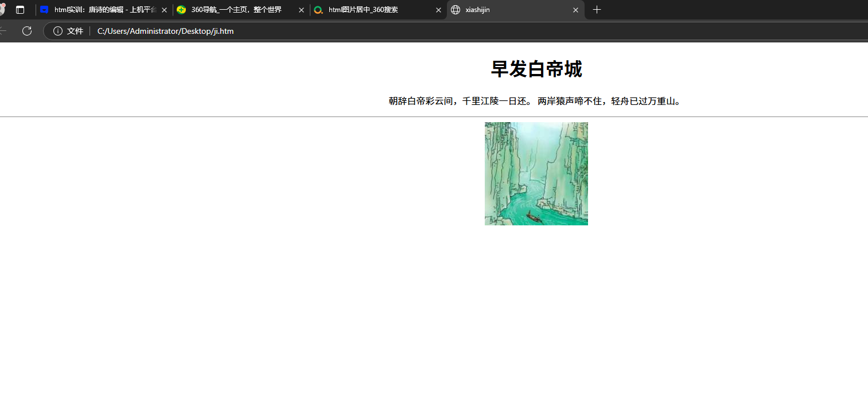Click the 早发白帝城 heading
The width and height of the screenshot is (868, 418).
536,69
